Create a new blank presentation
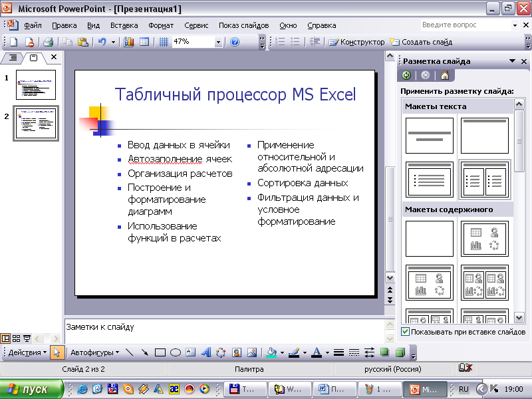This screenshot has width=532, height=399. point(13,42)
